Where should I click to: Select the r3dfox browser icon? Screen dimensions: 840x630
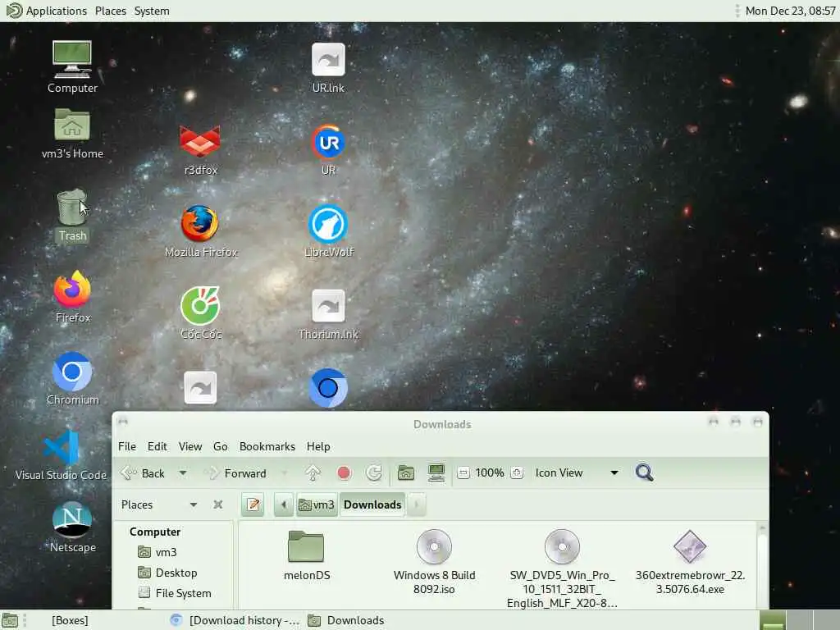coord(200,149)
